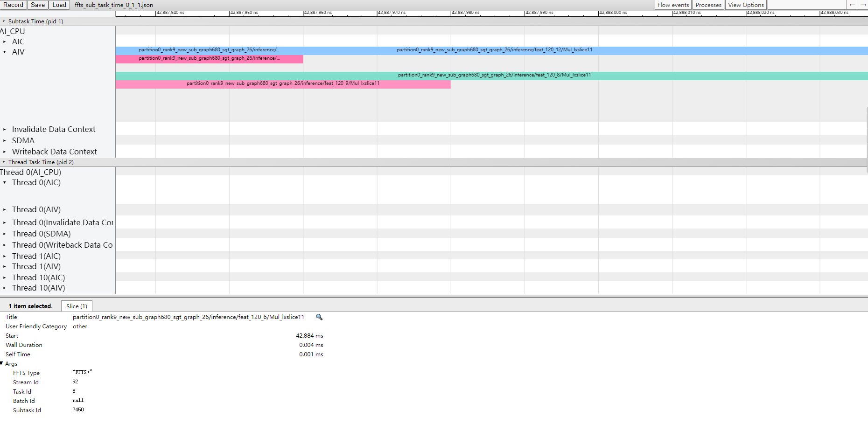This screenshot has height=423, width=868.
Task: Click the '1 item selected.' label
Action: click(x=30, y=306)
